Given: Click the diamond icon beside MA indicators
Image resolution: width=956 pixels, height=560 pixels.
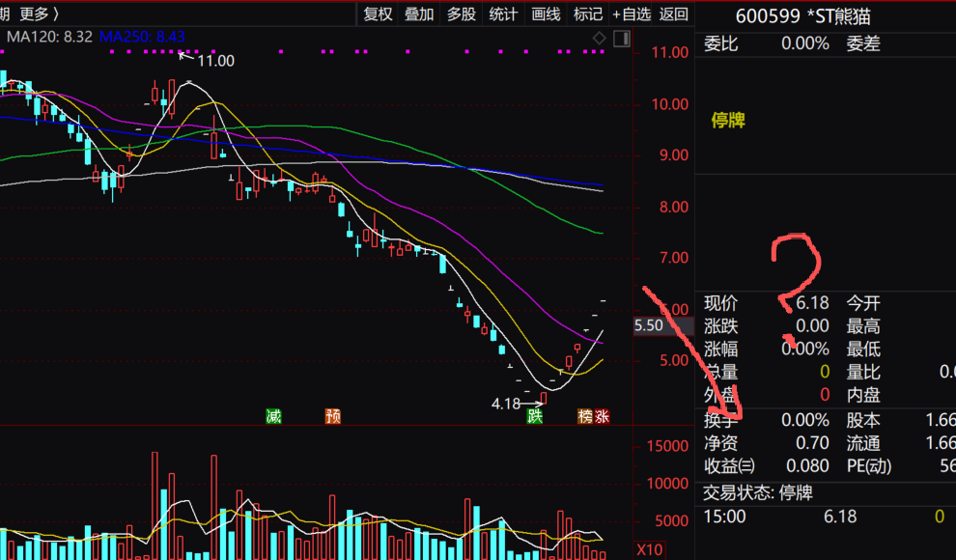Looking at the screenshot, I should tap(600, 39).
